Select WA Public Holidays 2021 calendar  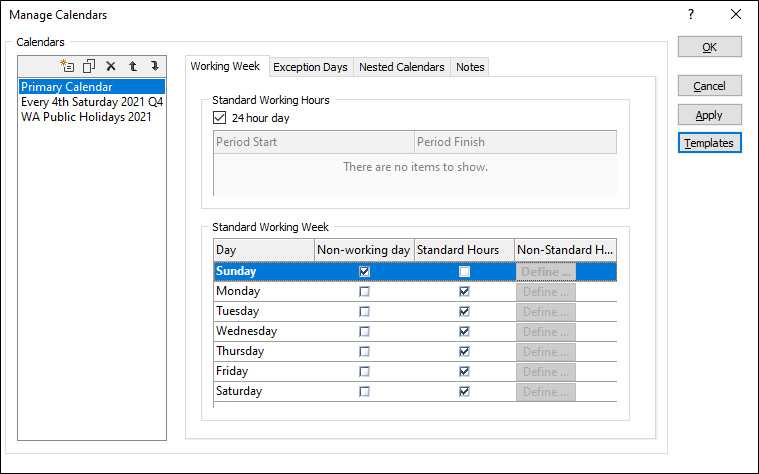pyautogui.click(x=86, y=116)
